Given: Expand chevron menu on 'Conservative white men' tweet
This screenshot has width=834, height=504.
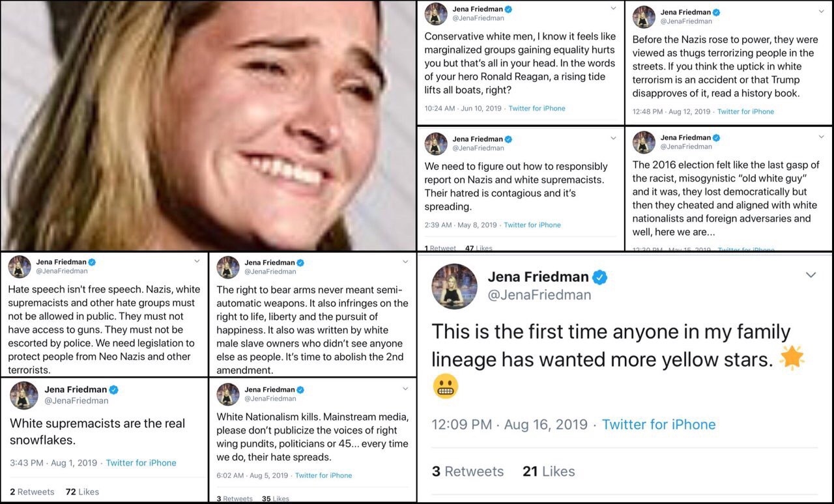Looking at the screenshot, I should point(612,8).
